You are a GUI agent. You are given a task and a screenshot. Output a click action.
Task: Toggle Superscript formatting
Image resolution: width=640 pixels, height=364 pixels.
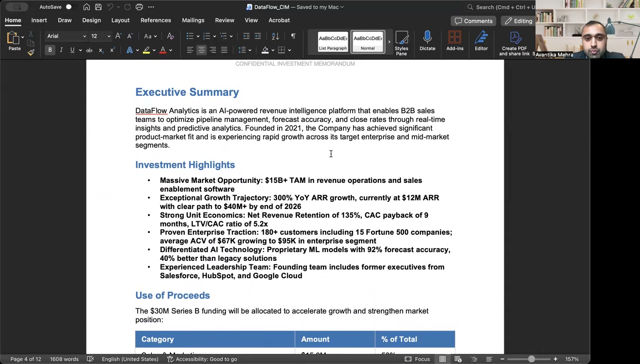click(x=112, y=50)
